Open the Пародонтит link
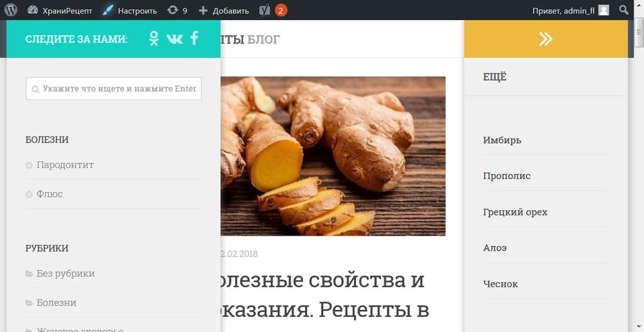 tap(65, 165)
